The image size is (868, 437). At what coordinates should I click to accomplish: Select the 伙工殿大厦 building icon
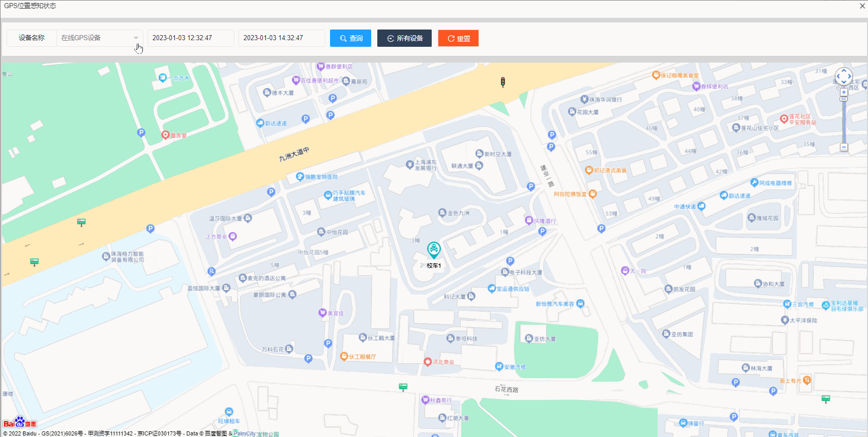pos(363,337)
